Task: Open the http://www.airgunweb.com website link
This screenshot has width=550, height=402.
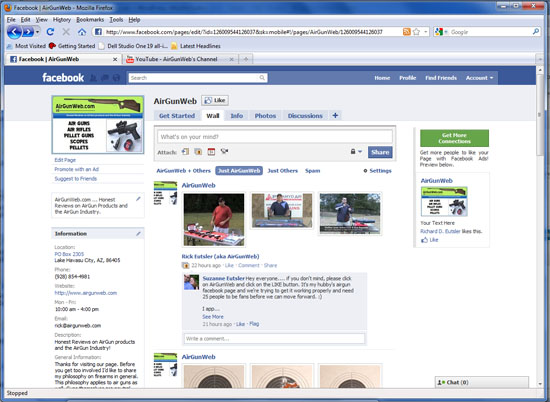Action: click(86, 293)
